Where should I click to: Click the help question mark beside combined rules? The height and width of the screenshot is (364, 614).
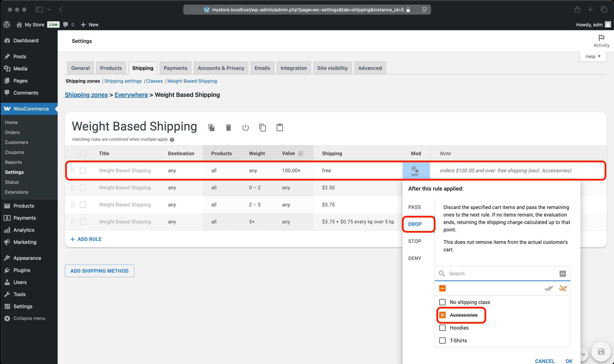click(172, 140)
